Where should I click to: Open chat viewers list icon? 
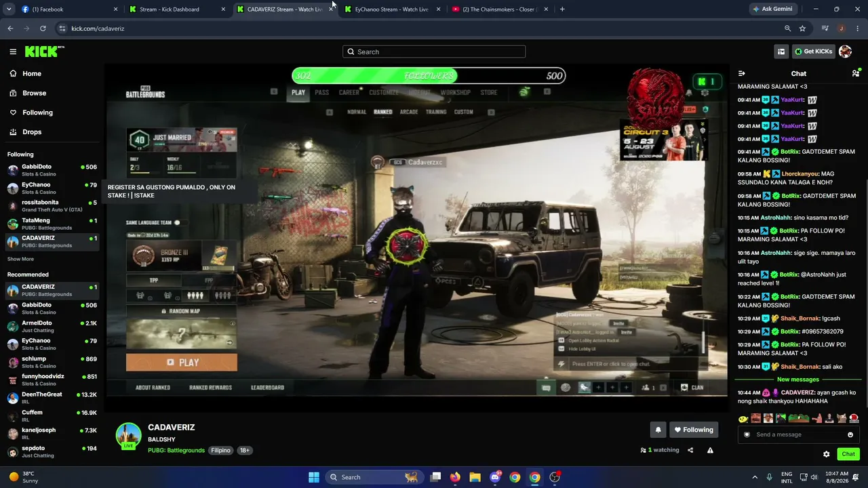[x=856, y=73]
